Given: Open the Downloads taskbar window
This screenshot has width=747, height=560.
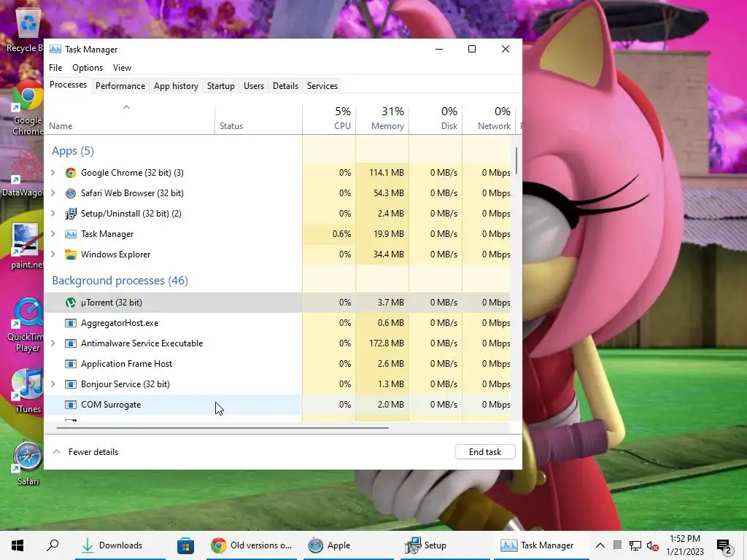Looking at the screenshot, I should click(120, 545).
